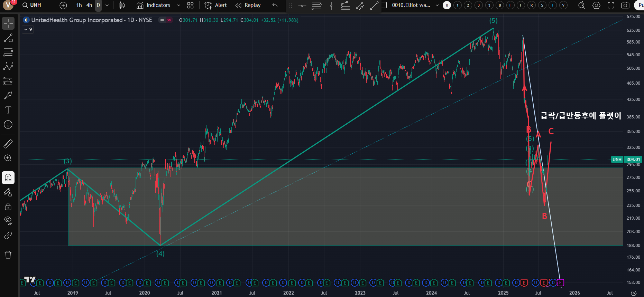This screenshot has width=644, height=297.
Task: Open the Indicators panel
Action: (x=154, y=5)
